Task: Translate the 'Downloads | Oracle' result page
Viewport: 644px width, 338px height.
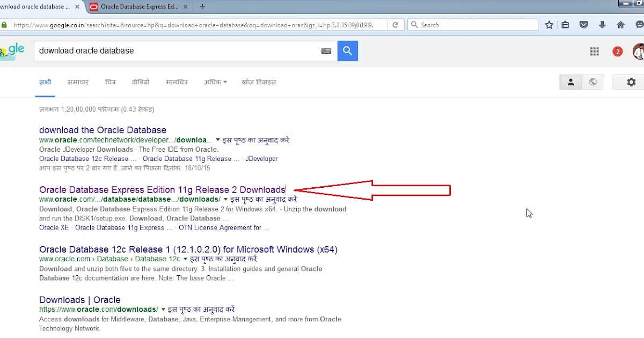Action: pyautogui.click(x=201, y=310)
